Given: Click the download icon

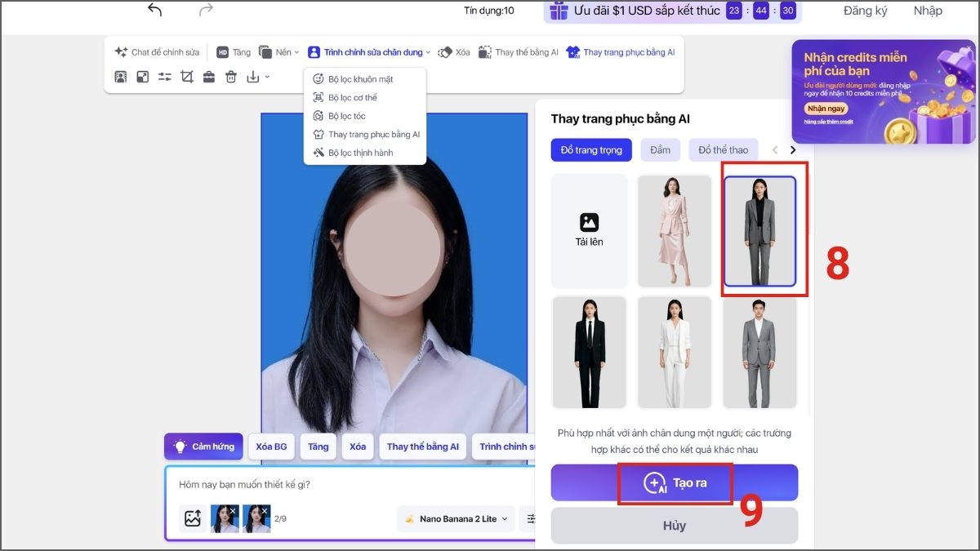Looking at the screenshot, I should [253, 77].
